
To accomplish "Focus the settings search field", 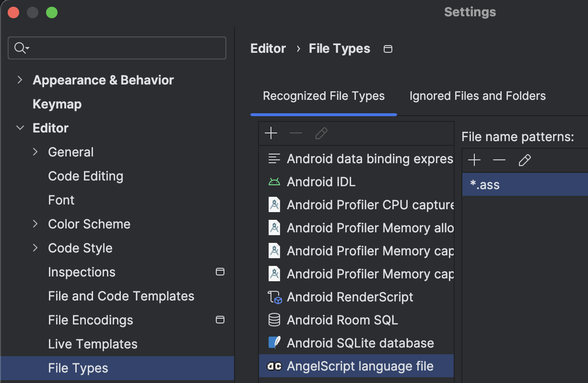I will click(x=117, y=48).
